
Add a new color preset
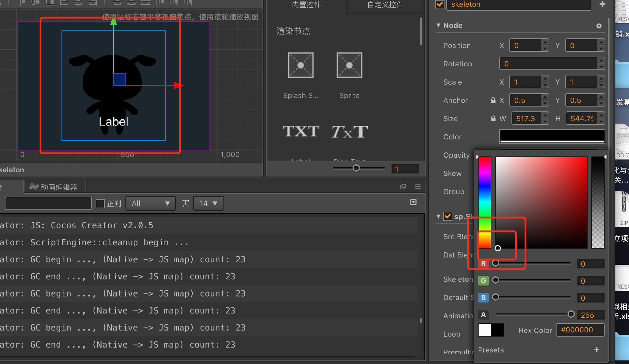(x=596, y=350)
